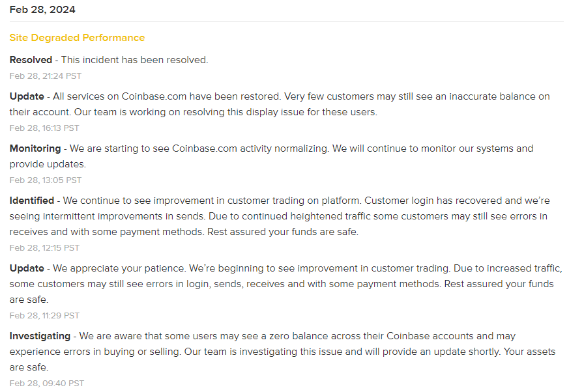569x392 pixels.
Task: Click the Update about services restored
Action: [27, 96]
